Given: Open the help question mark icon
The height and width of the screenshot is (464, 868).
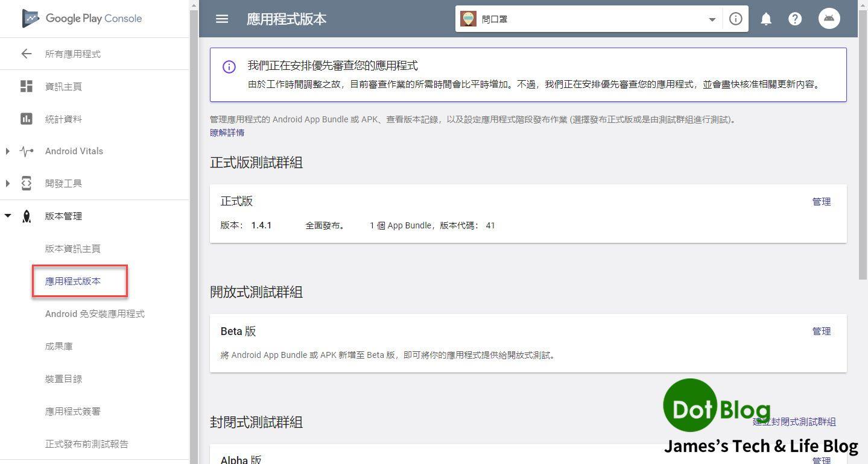Looking at the screenshot, I should click(x=795, y=19).
